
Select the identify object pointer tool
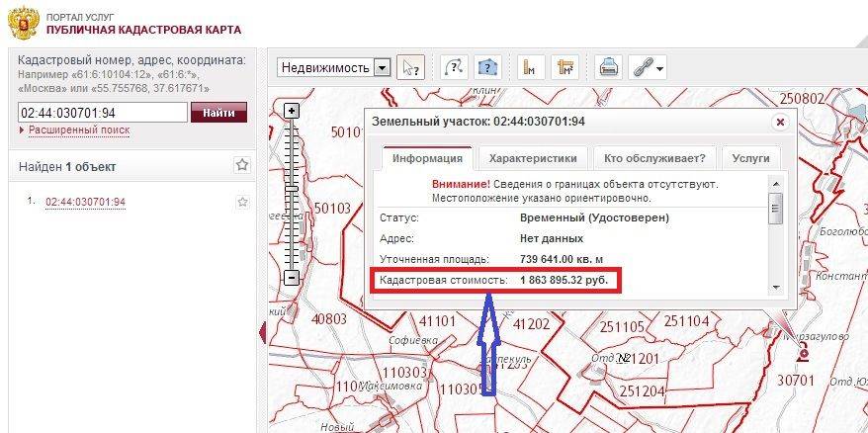click(x=412, y=67)
